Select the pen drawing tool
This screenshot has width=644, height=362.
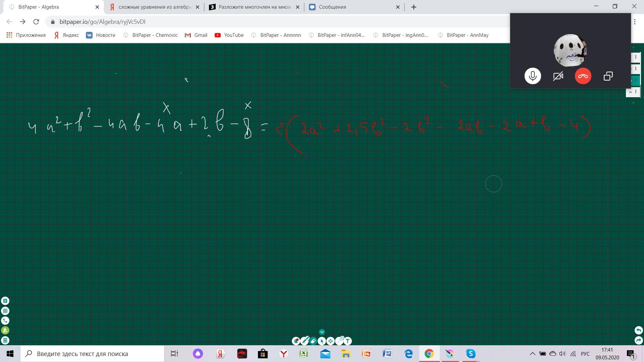305,341
